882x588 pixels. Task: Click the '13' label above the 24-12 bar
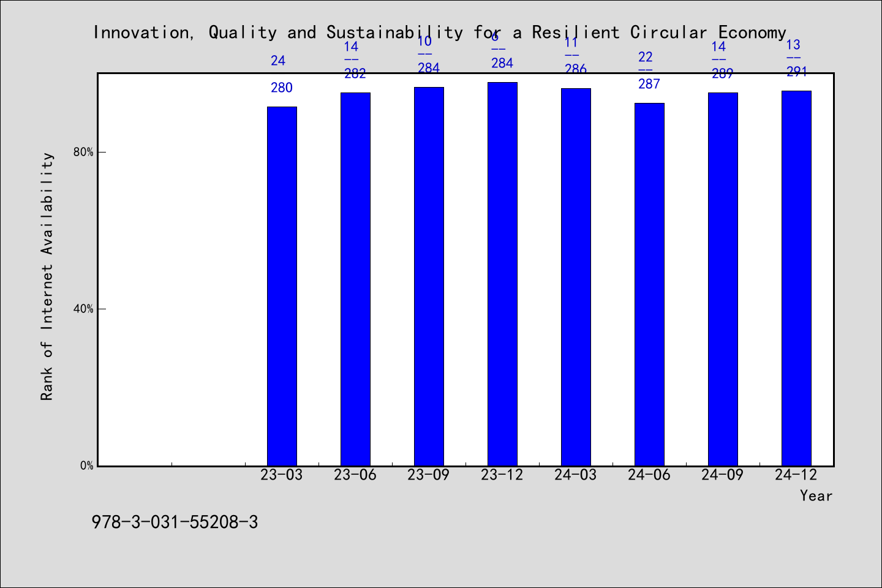793,45
